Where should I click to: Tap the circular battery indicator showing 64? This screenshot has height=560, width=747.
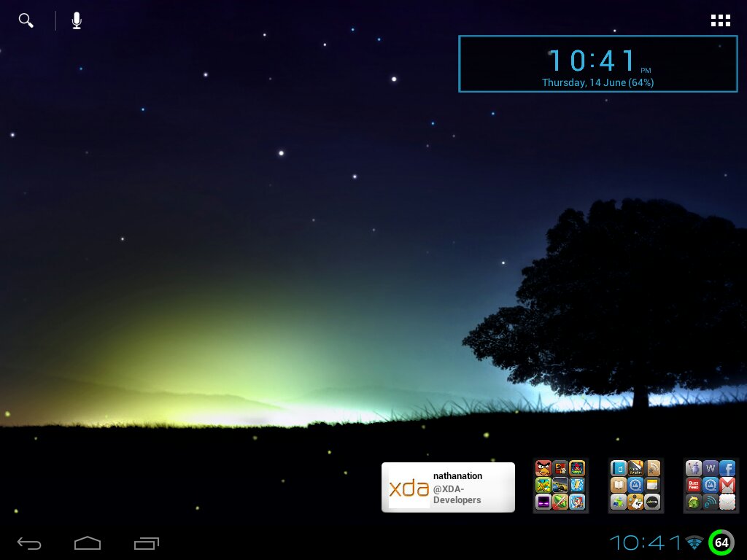(x=721, y=542)
